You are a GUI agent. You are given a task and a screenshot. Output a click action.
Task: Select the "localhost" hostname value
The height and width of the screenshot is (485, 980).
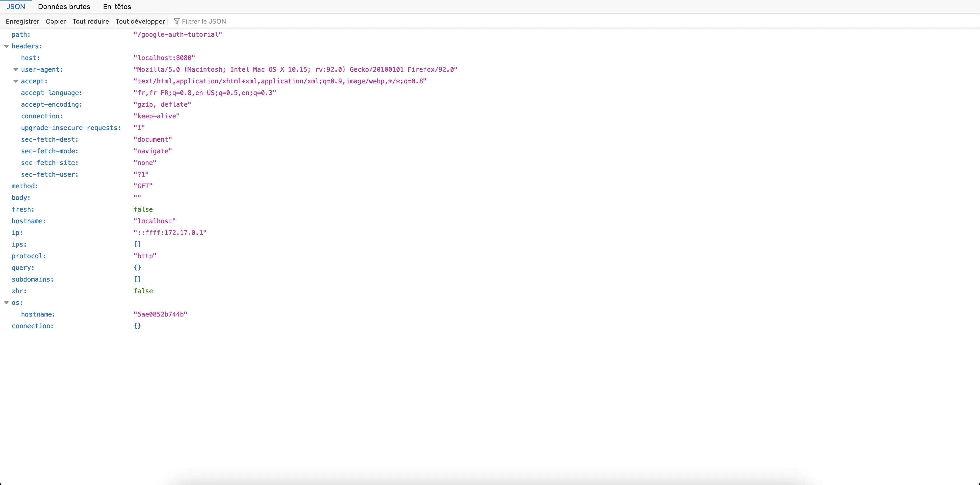tap(155, 221)
